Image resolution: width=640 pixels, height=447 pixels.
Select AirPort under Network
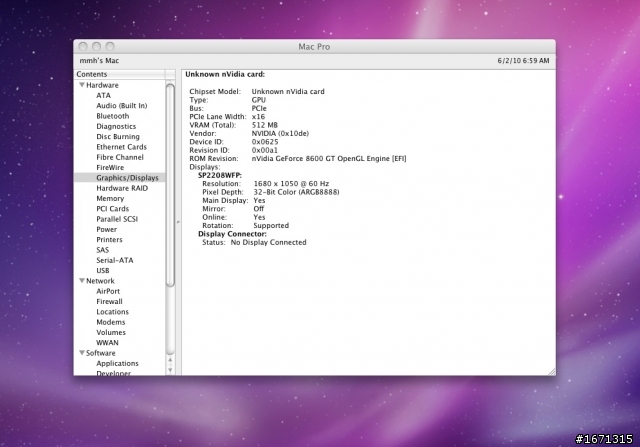click(108, 291)
